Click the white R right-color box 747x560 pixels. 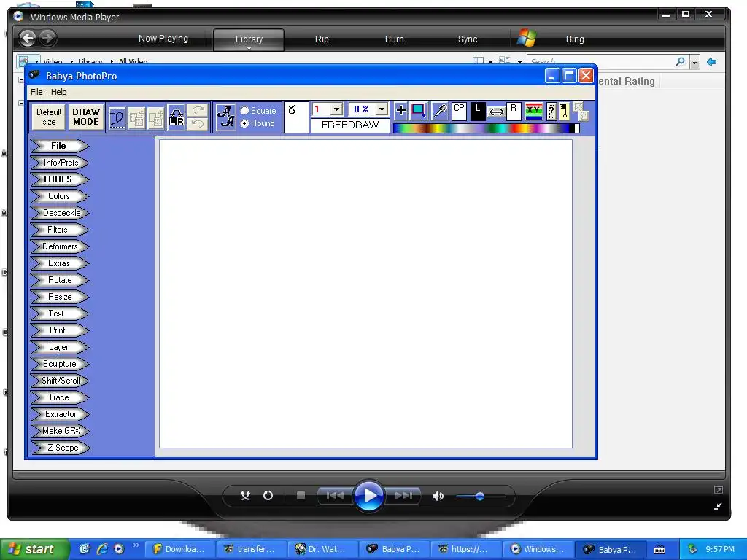(x=514, y=111)
